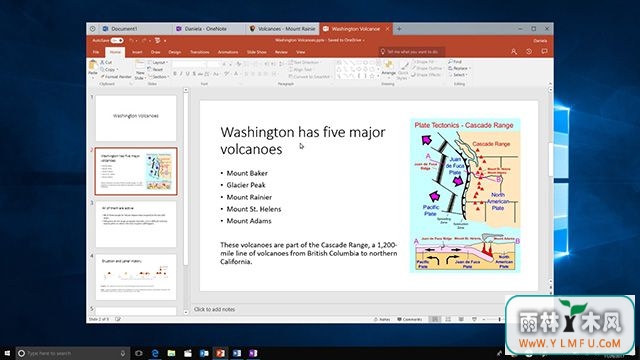Viewport: 640px width, 360px height.
Task: Click the New Slide icon
Action: (140, 65)
